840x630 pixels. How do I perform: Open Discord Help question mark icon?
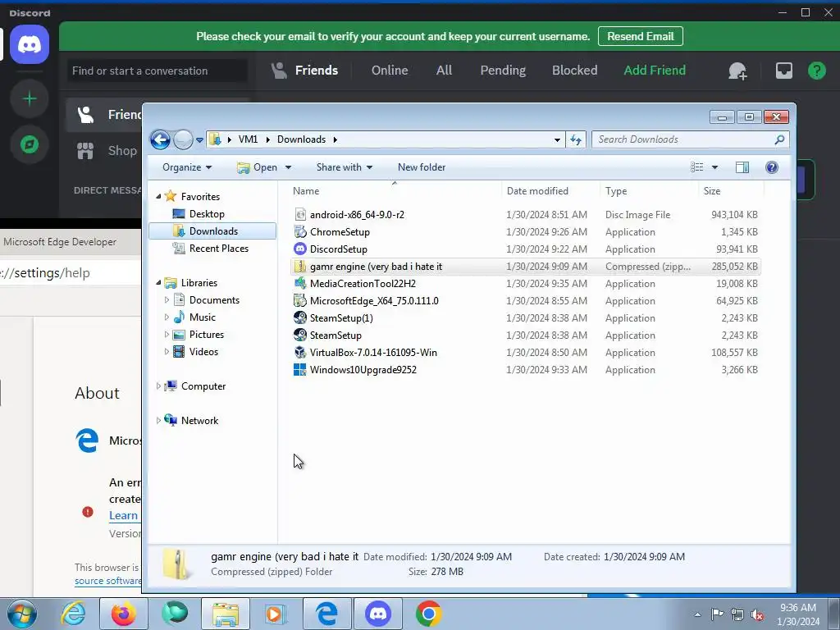click(816, 71)
